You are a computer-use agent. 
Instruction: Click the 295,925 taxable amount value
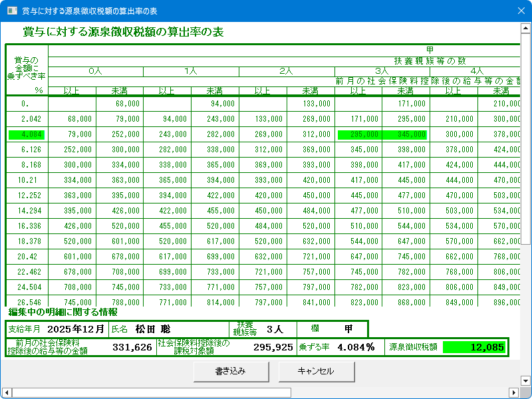coord(273,347)
